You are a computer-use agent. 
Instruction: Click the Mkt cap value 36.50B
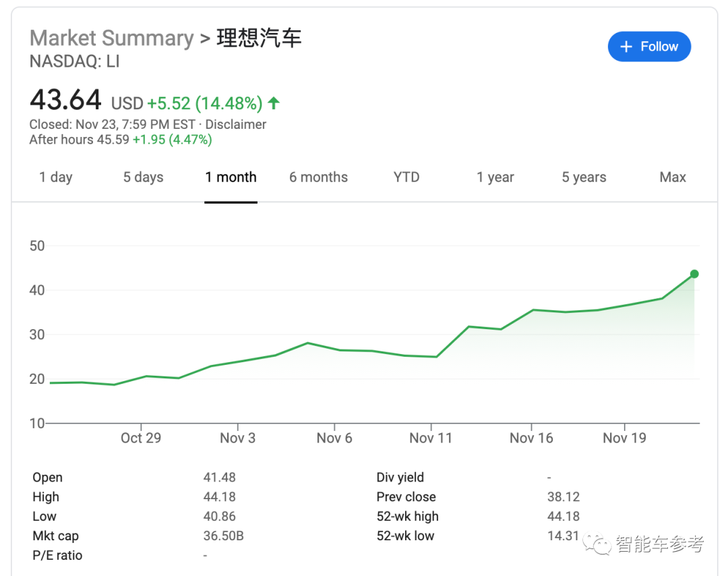(223, 536)
